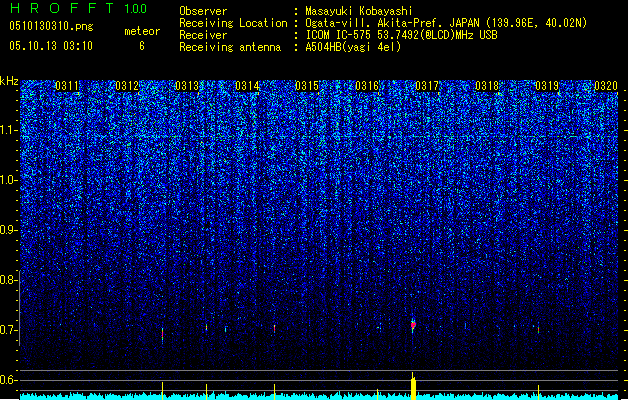629x400 pixels.
Task: Click the meteor count value 6
Action: 142,46
